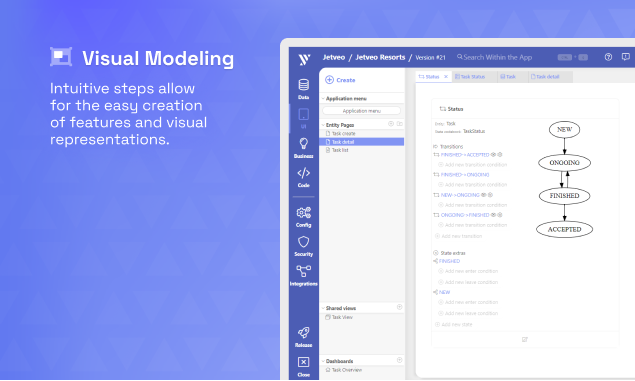The width and height of the screenshot is (635, 381).
Task: Add condition under FINISHED->ACCEPTED transition
Action: [x=473, y=165]
